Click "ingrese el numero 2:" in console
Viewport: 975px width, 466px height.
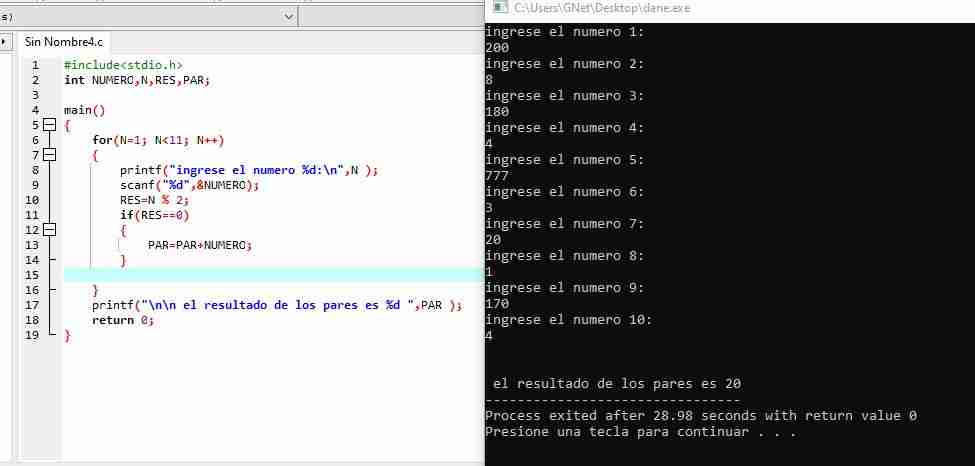point(565,63)
